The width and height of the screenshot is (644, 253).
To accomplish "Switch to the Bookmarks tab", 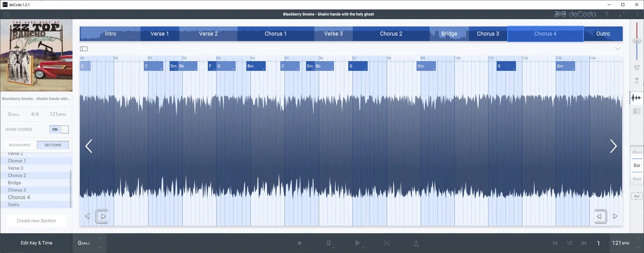I will click(20, 145).
